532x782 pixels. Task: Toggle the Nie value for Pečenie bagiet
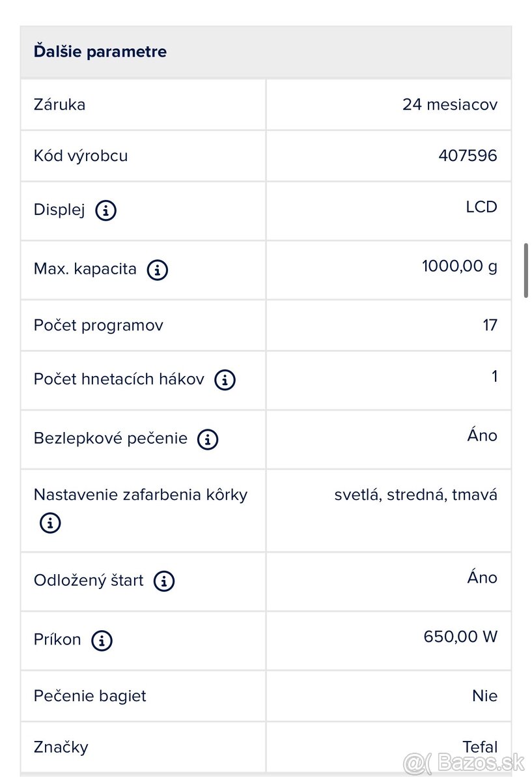pyautogui.click(x=484, y=696)
